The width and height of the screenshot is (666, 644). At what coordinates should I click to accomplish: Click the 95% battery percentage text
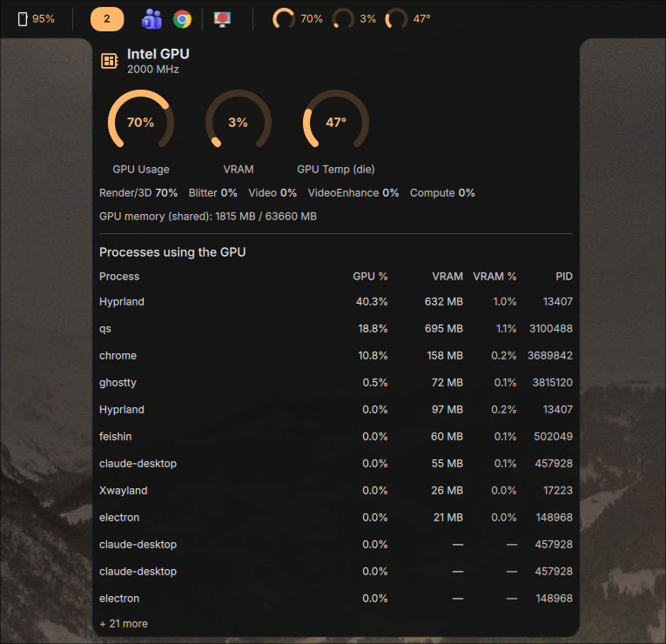coord(44,19)
